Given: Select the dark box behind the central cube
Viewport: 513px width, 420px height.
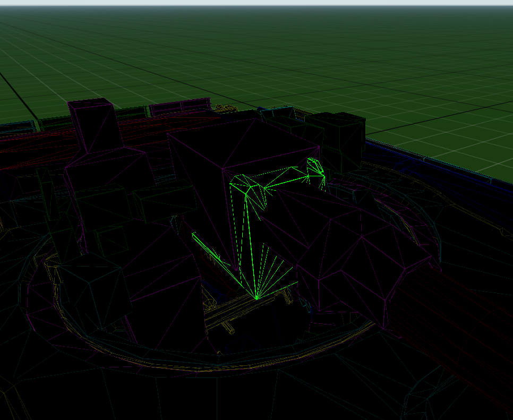Looking at the screenshot, I should 340,139.
